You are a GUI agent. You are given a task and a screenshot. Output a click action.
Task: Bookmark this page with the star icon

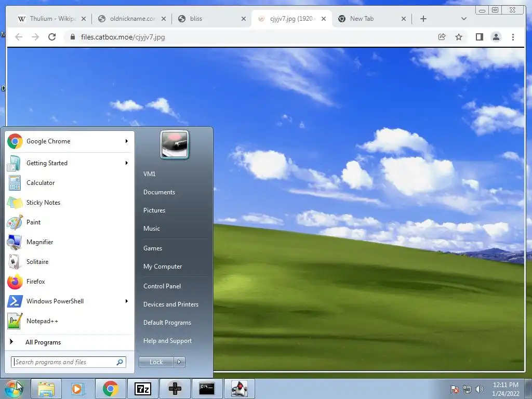(x=459, y=37)
